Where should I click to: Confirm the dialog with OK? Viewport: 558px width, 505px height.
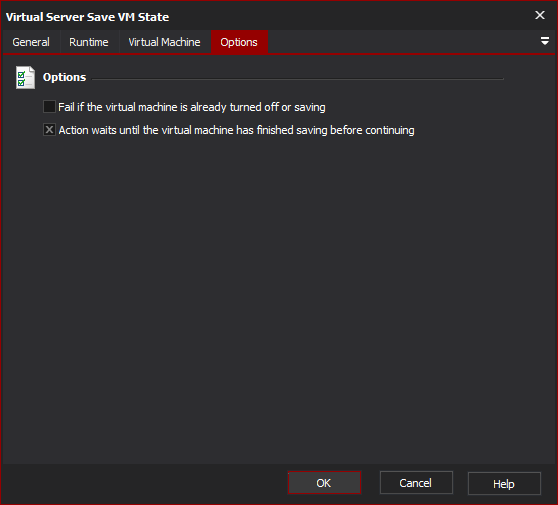(324, 483)
